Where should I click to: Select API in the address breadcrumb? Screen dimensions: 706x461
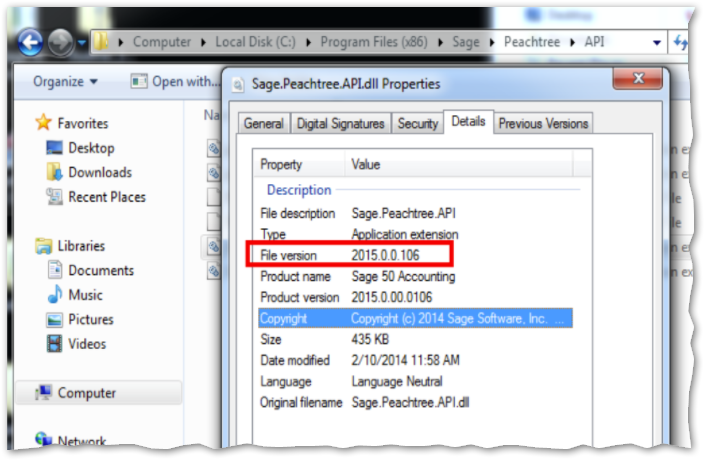(594, 42)
